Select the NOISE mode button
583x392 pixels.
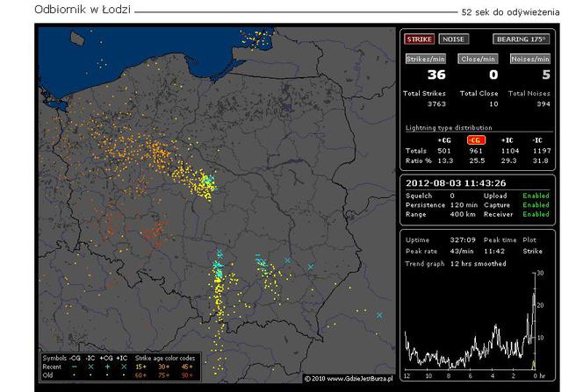tap(453, 39)
